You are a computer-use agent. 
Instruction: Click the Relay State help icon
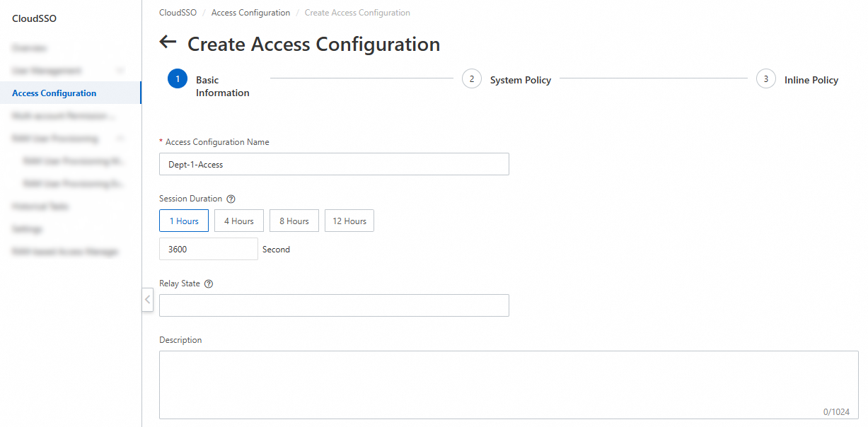point(209,283)
